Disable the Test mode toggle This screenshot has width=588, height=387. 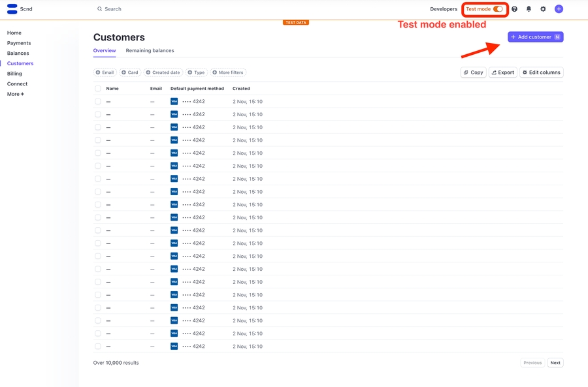pos(498,9)
